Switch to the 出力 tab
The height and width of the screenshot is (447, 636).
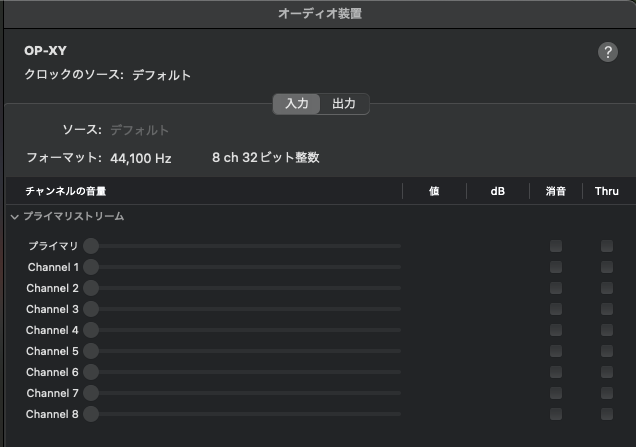coord(344,104)
